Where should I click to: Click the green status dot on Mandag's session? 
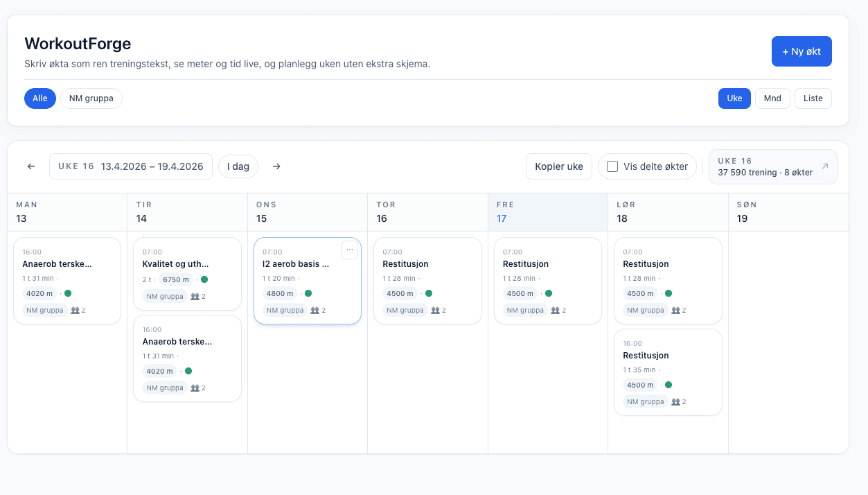[67, 293]
